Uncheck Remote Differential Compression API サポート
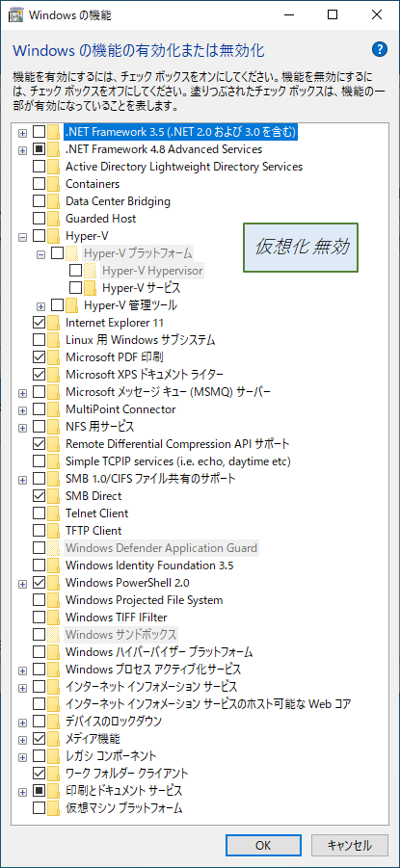The image size is (400, 868). click(x=39, y=444)
